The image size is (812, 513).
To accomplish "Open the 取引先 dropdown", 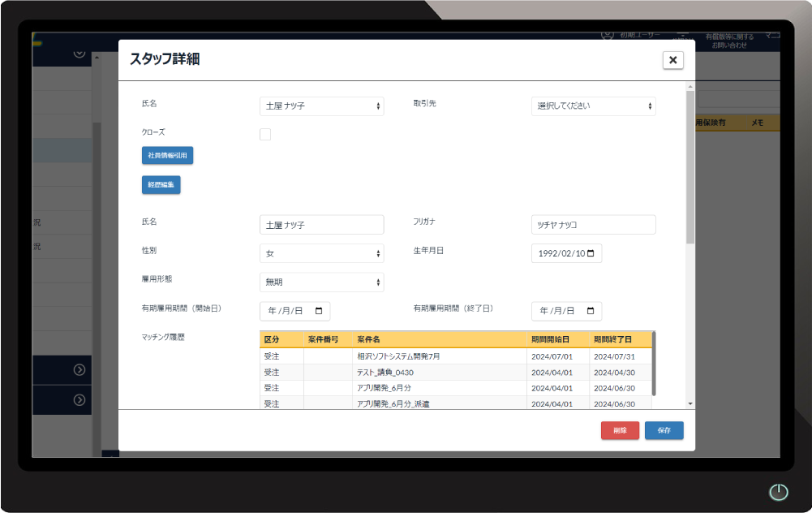I will [593, 106].
